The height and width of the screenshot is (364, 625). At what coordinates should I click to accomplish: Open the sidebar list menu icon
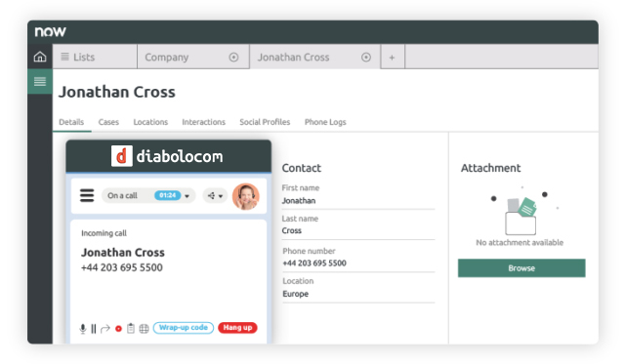tap(40, 82)
